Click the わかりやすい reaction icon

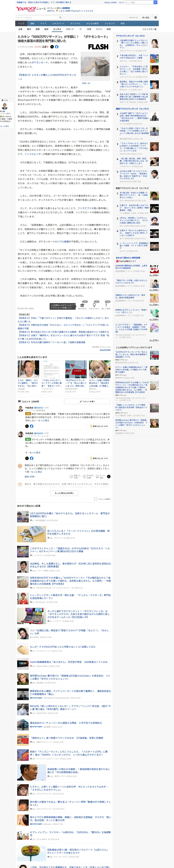click(x=94, y=305)
